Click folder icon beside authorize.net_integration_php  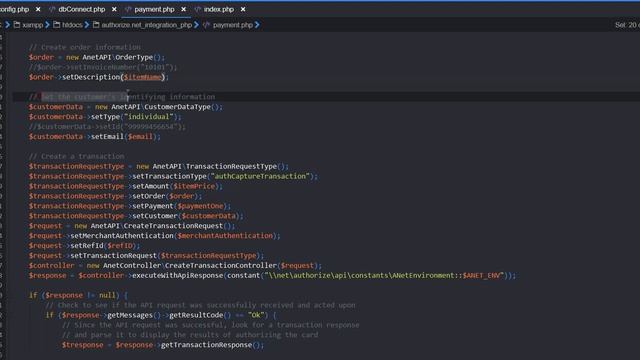(96, 25)
